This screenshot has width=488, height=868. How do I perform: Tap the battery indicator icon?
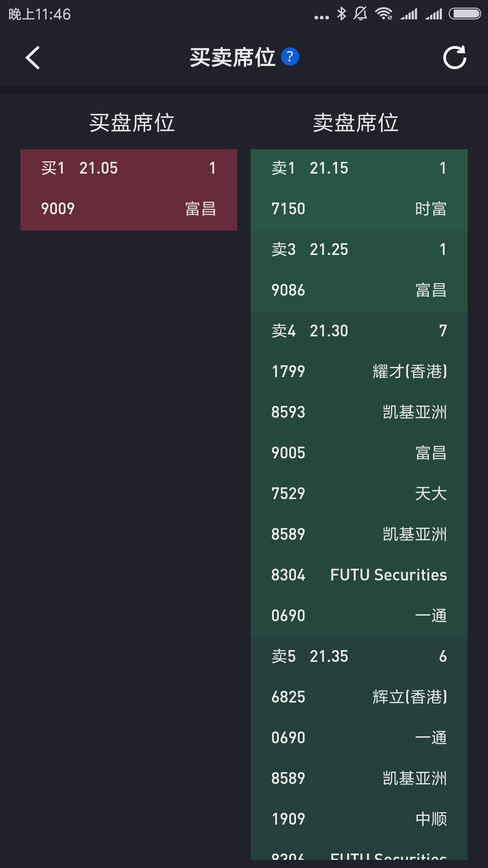[x=465, y=14]
